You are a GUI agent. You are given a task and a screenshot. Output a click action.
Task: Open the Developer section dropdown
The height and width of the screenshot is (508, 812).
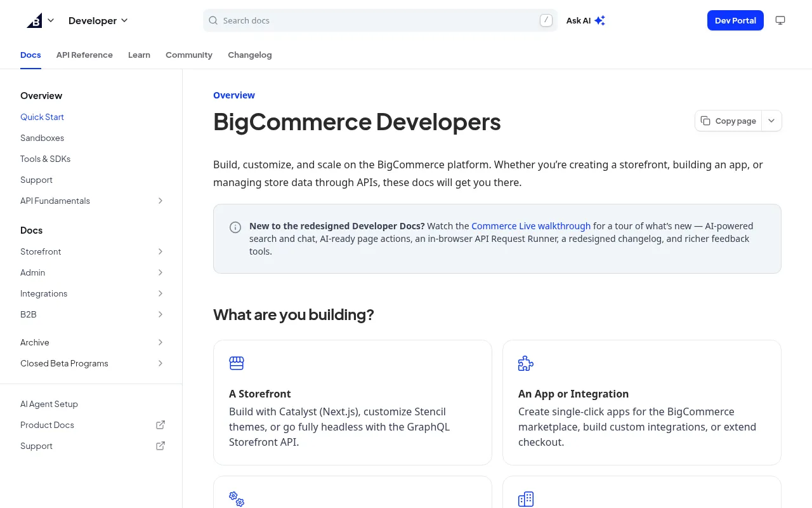click(x=98, y=20)
